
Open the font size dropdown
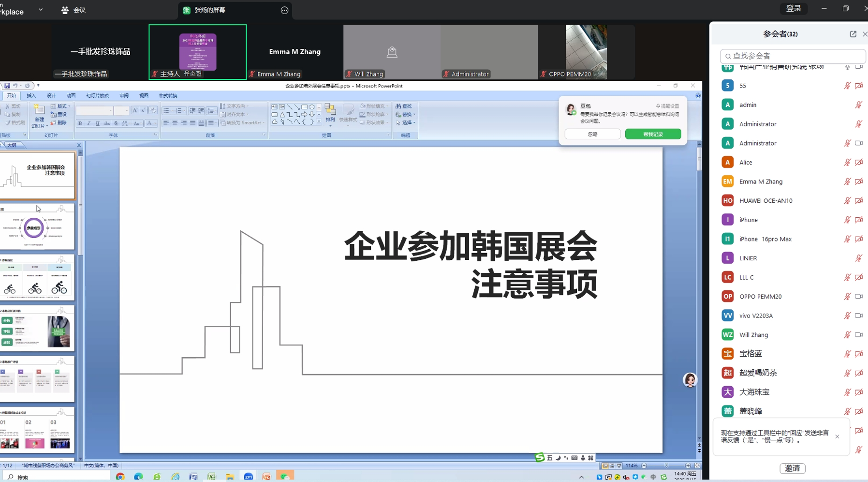(x=127, y=110)
